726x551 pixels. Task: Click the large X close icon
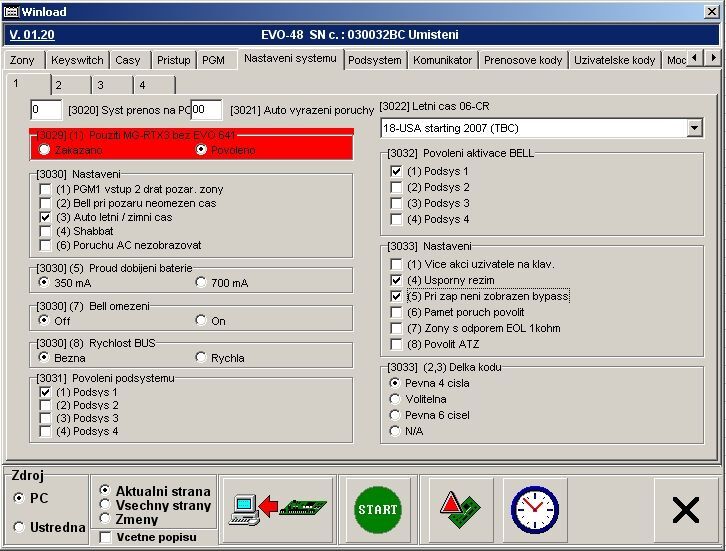coord(686,510)
